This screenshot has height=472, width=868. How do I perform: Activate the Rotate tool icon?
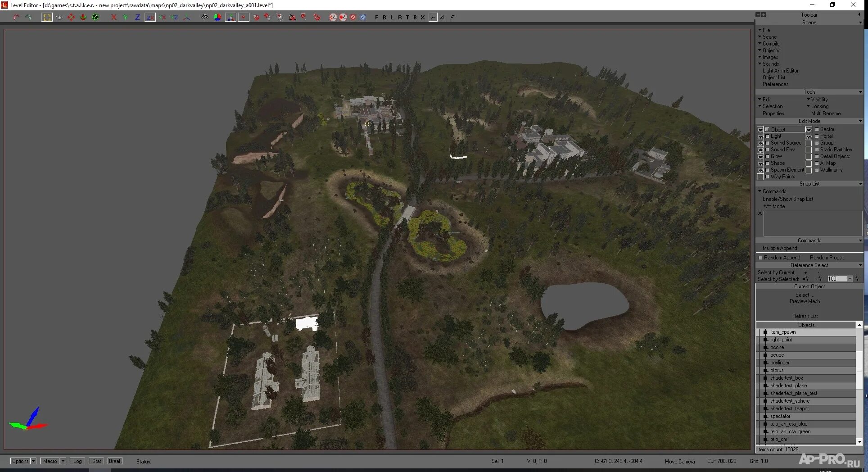tap(83, 17)
